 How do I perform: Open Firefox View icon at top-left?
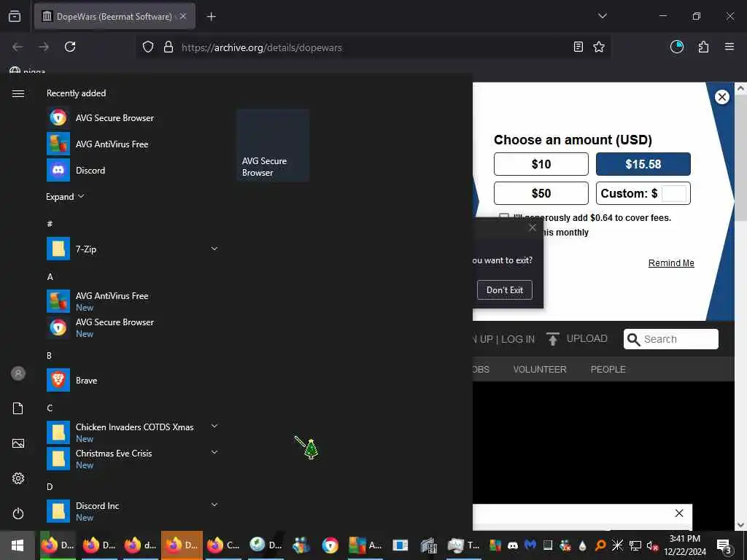(15, 17)
